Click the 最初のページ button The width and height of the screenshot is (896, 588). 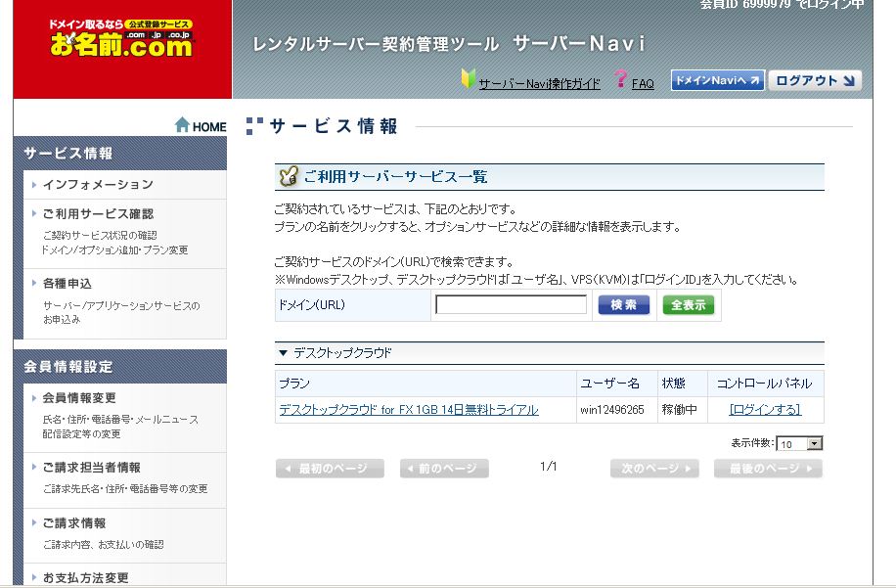point(330,469)
